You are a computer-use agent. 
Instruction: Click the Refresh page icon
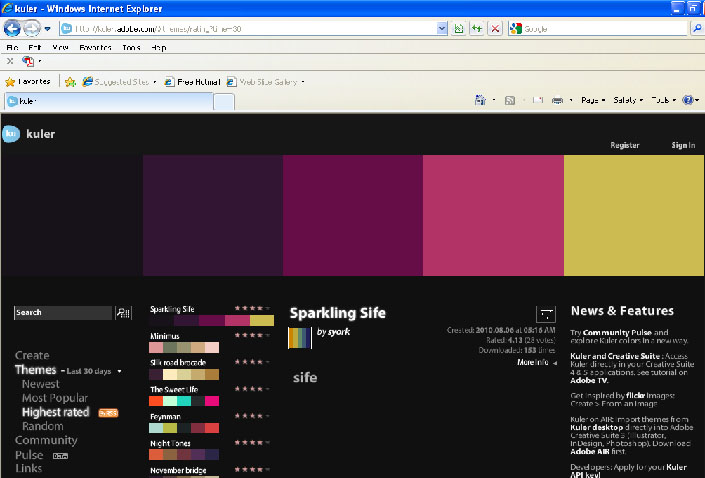(x=477, y=29)
